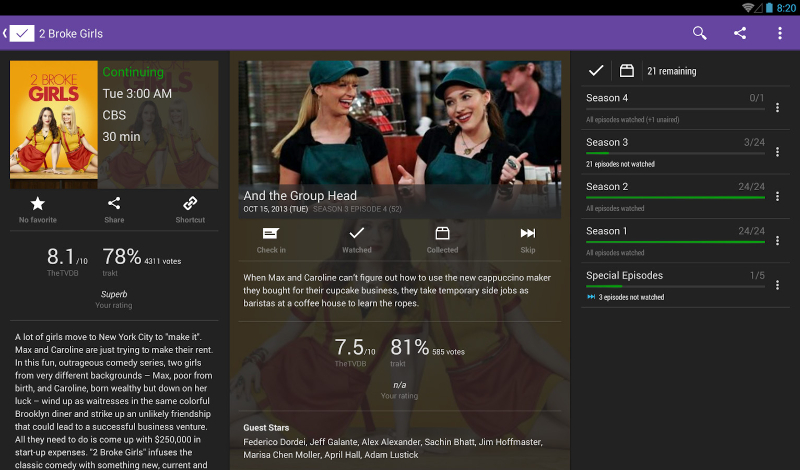The image size is (800, 470).
Task: Open the overflow menu in top bar
Action: click(x=780, y=33)
